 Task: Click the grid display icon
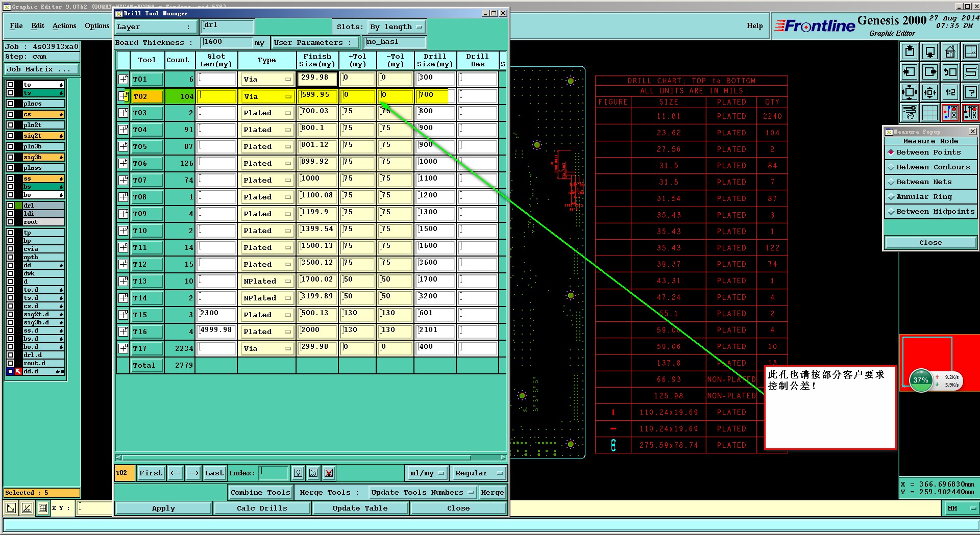(x=930, y=113)
